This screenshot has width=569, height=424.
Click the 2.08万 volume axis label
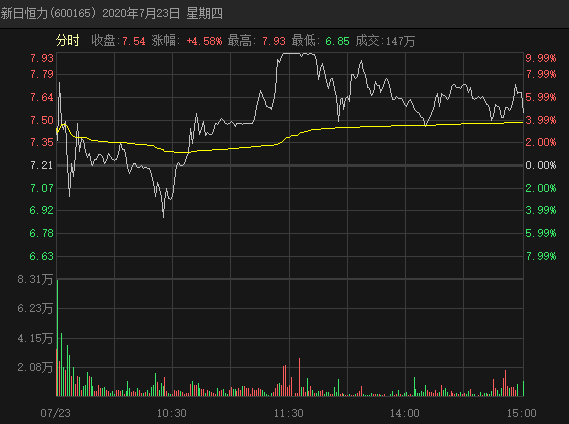(35, 367)
